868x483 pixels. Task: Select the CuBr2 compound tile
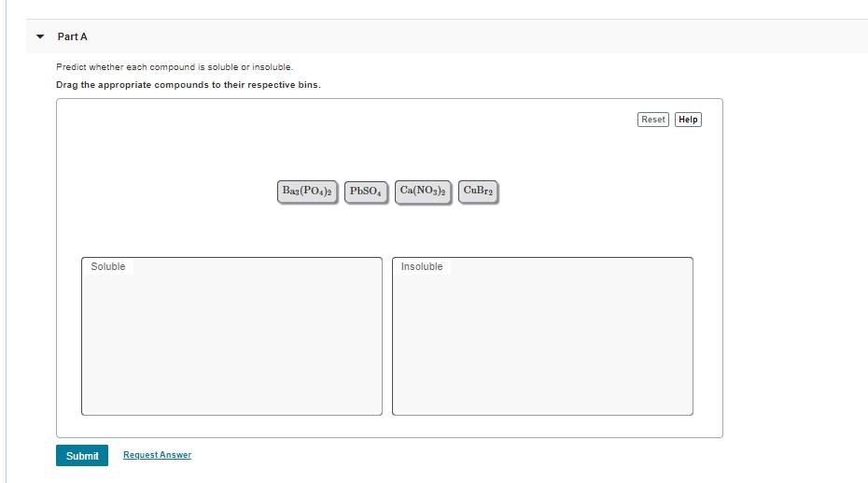(478, 192)
